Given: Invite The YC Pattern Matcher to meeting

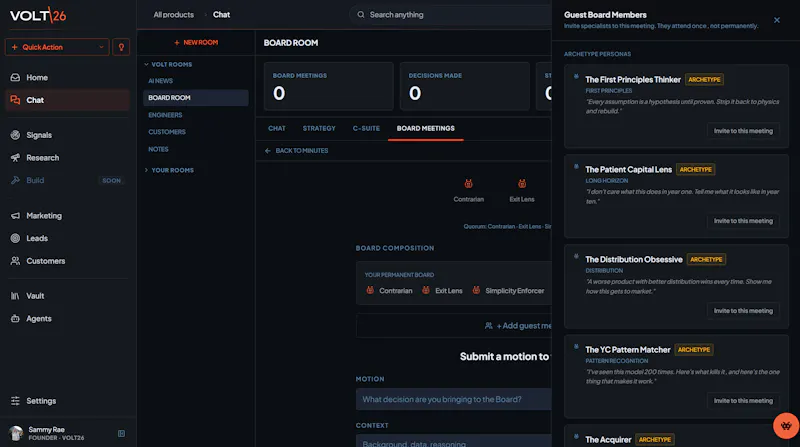Looking at the screenshot, I should click(743, 401).
